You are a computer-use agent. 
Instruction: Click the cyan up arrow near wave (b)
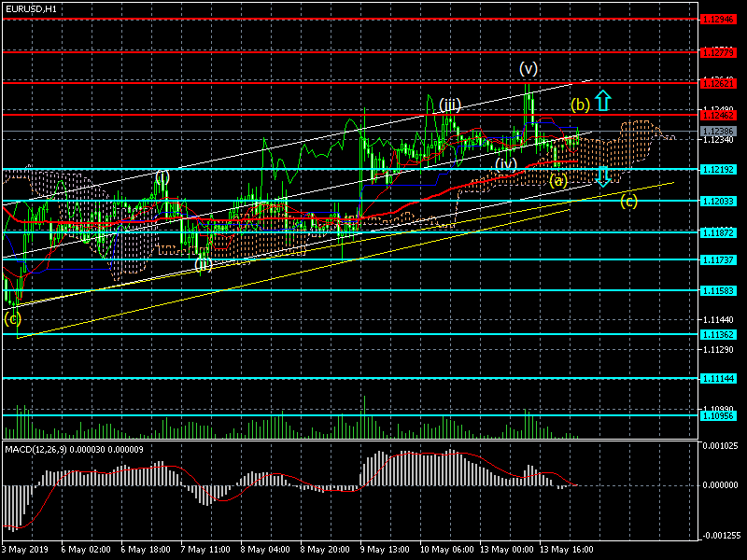pos(604,99)
